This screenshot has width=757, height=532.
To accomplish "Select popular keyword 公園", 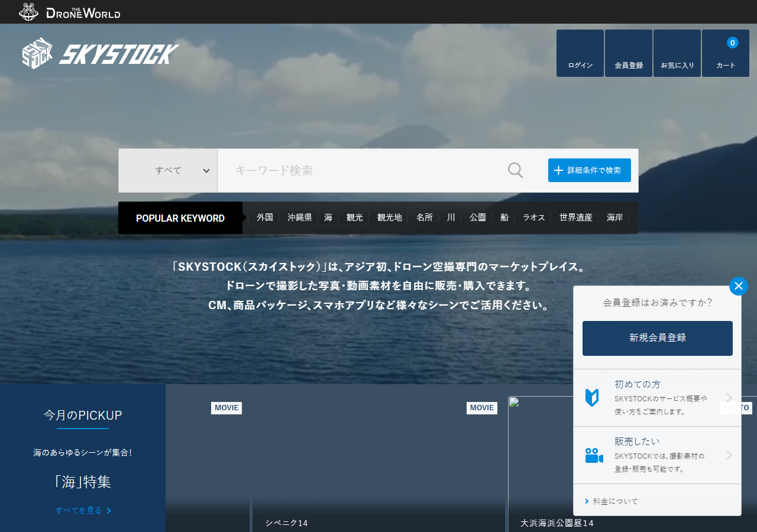I will [478, 218].
